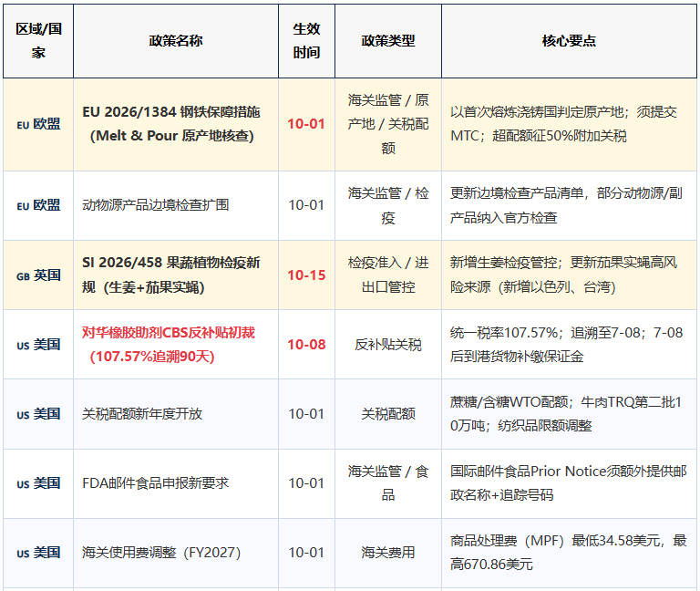
Task: Select the 反补贴关税 type cell
Action: tap(388, 345)
